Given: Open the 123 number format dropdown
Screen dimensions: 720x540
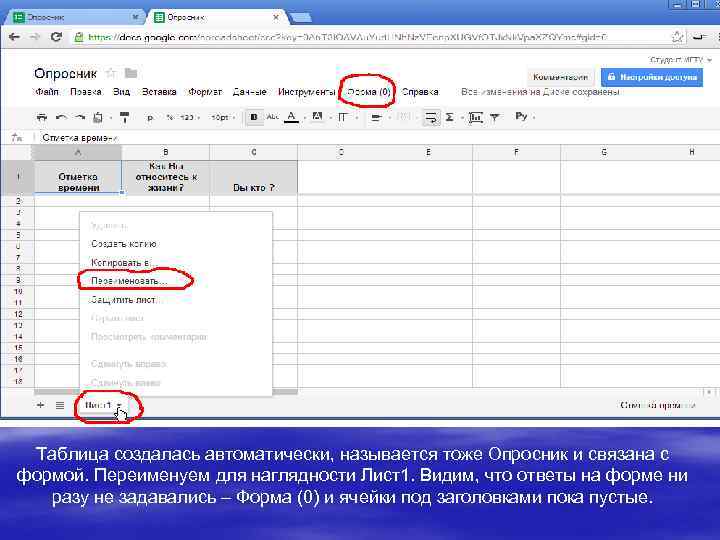Looking at the screenshot, I should coord(188,118).
